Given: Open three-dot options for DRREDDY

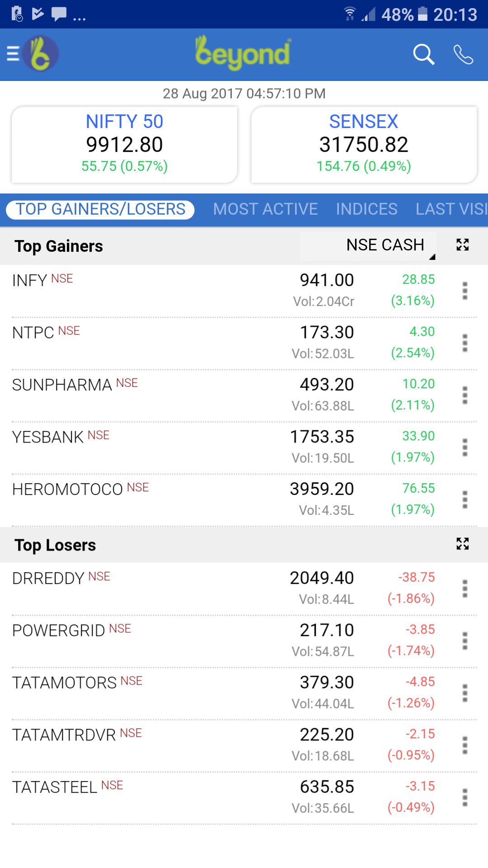Looking at the screenshot, I should (x=465, y=589).
